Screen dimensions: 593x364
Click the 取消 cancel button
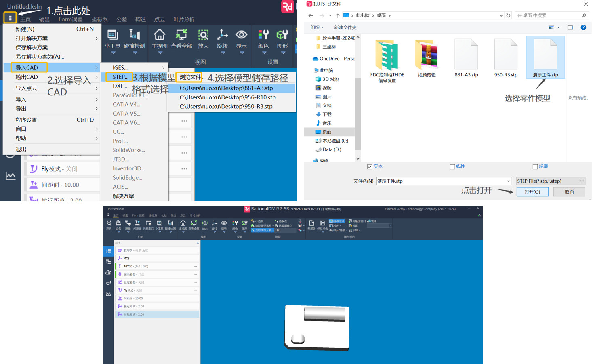pos(569,192)
